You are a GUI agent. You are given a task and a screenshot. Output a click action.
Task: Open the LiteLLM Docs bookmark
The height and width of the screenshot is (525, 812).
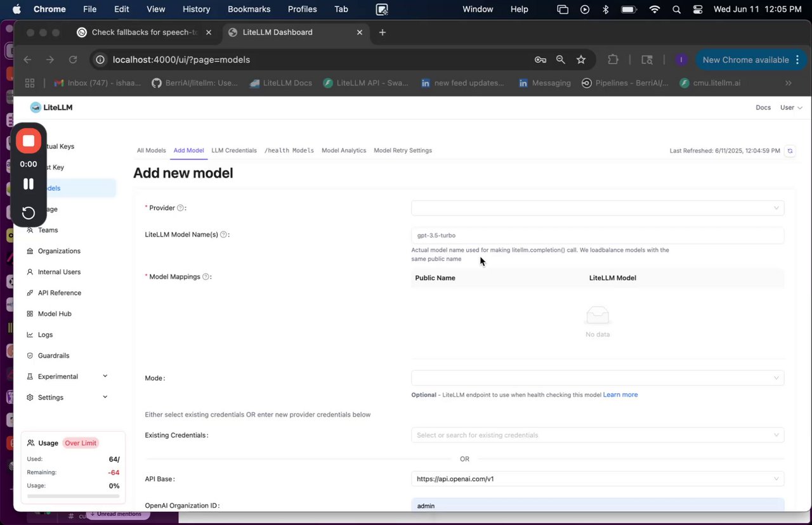[281, 83]
